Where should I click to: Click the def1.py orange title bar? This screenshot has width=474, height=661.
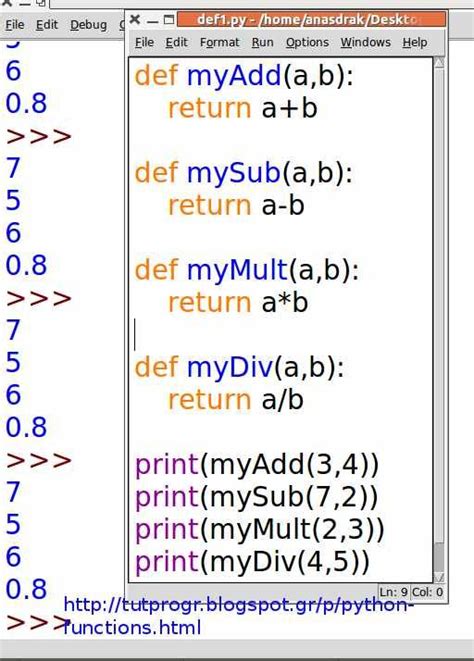(x=311, y=19)
